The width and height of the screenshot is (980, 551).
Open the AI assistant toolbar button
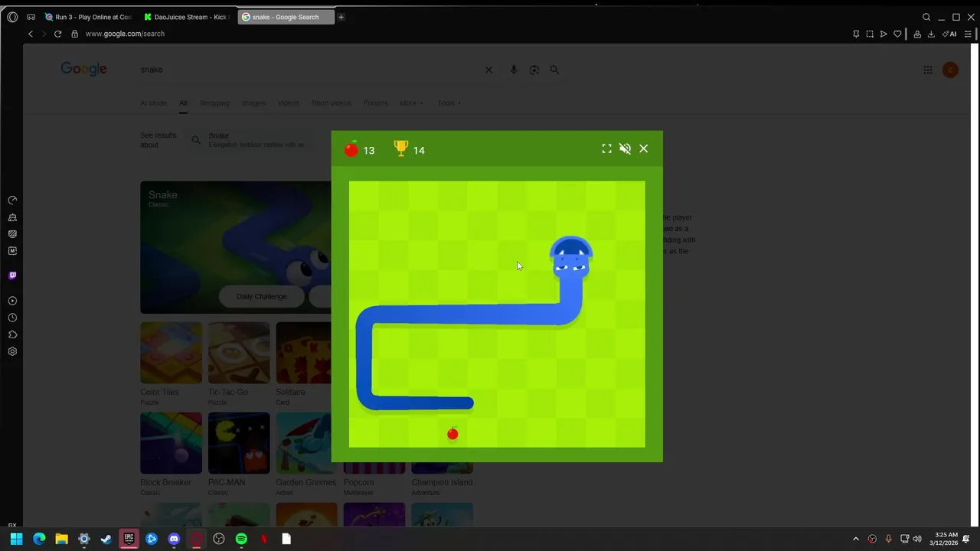[x=949, y=34]
